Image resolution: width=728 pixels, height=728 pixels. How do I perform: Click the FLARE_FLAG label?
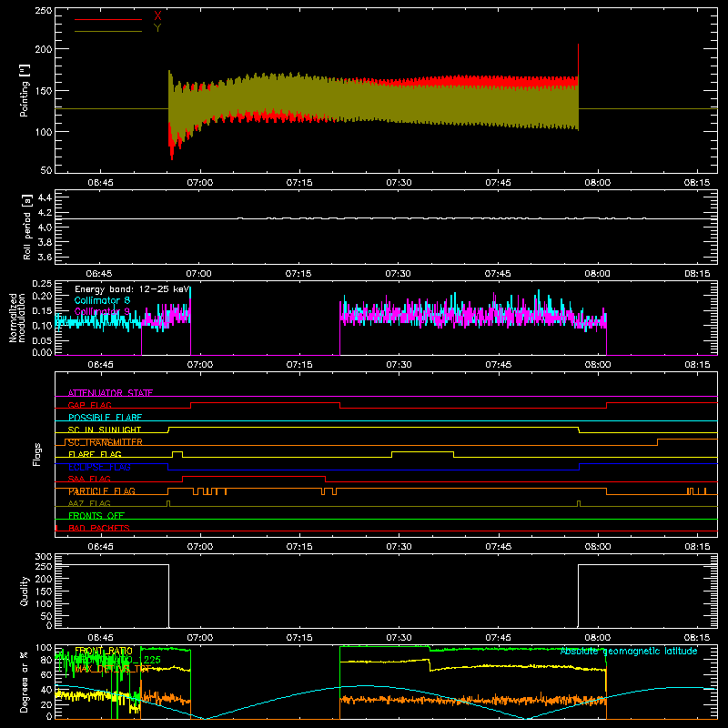point(95,454)
